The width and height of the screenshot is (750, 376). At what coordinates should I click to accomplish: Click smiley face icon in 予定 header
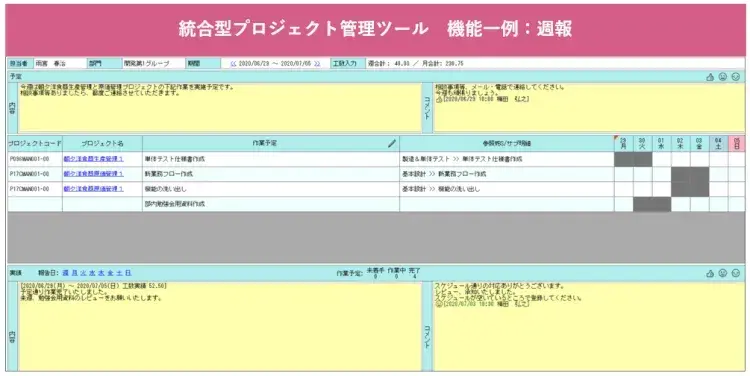click(x=736, y=77)
